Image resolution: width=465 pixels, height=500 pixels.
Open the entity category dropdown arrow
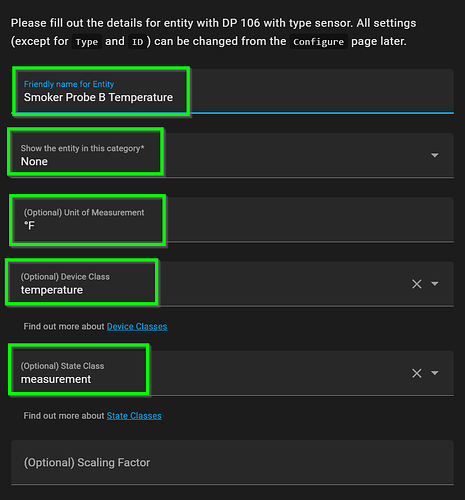click(x=435, y=155)
